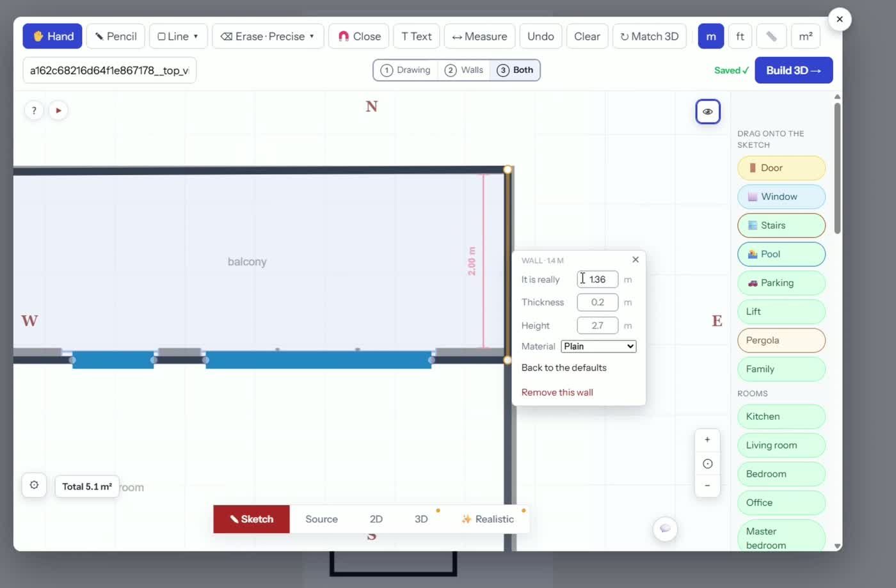Select the Parking item
The width and height of the screenshot is (896, 588).
pyautogui.click(x=781, y=283)
